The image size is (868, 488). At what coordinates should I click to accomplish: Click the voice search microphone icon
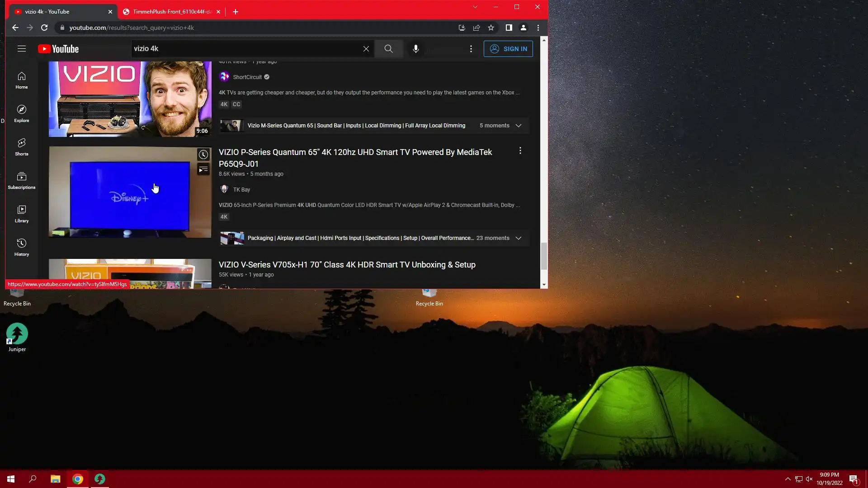(415, 49)
